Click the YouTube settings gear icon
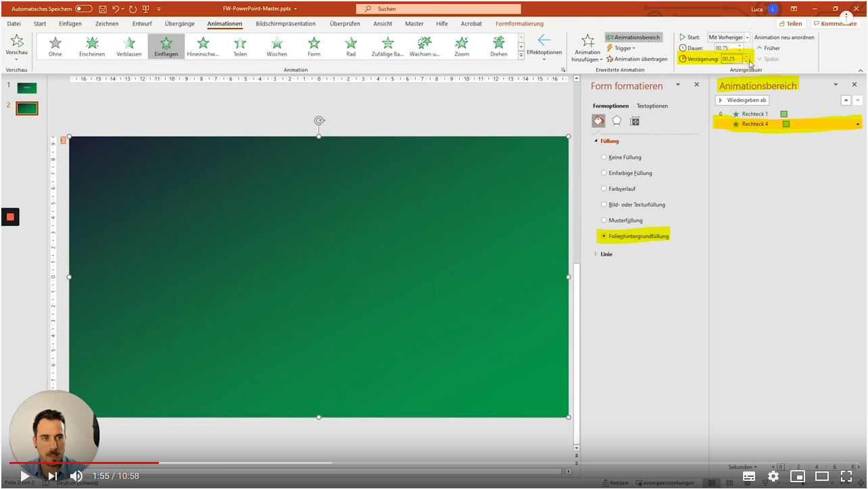Screen dimensions: 868x489 773,476
